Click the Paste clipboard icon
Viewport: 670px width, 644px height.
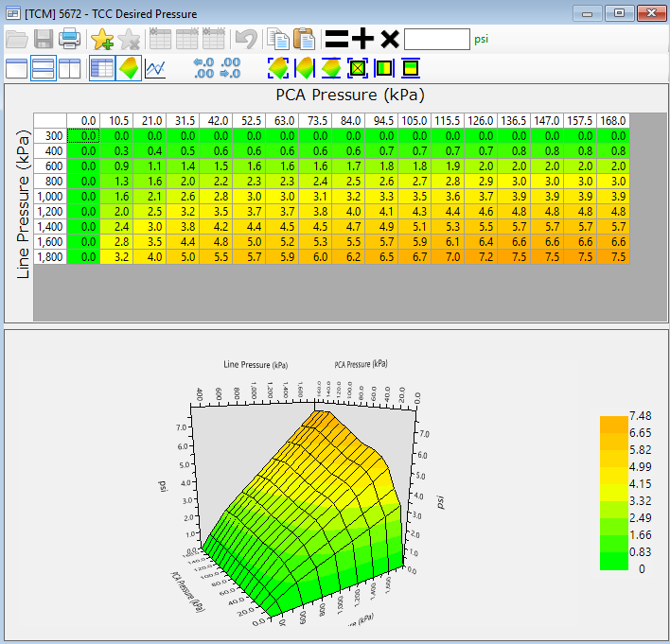click(x=304, y=39)
